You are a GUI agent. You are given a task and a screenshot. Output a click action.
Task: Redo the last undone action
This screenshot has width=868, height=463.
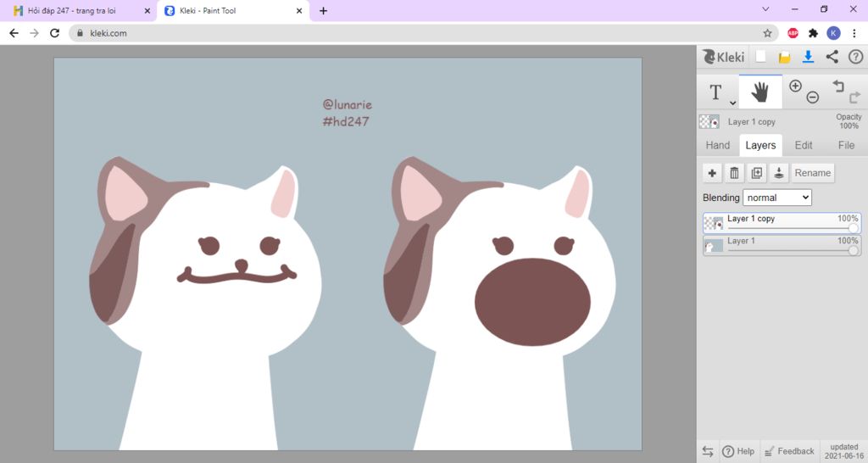(x=854, y=98)
